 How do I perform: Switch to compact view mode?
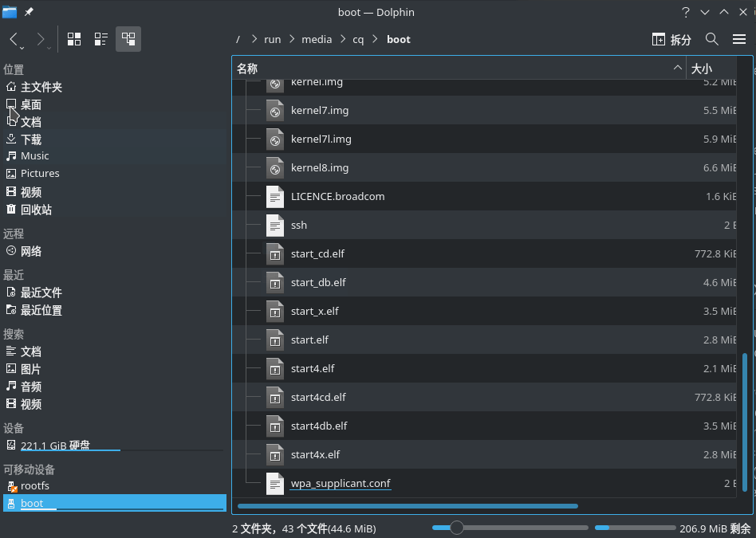pos(101,39)
